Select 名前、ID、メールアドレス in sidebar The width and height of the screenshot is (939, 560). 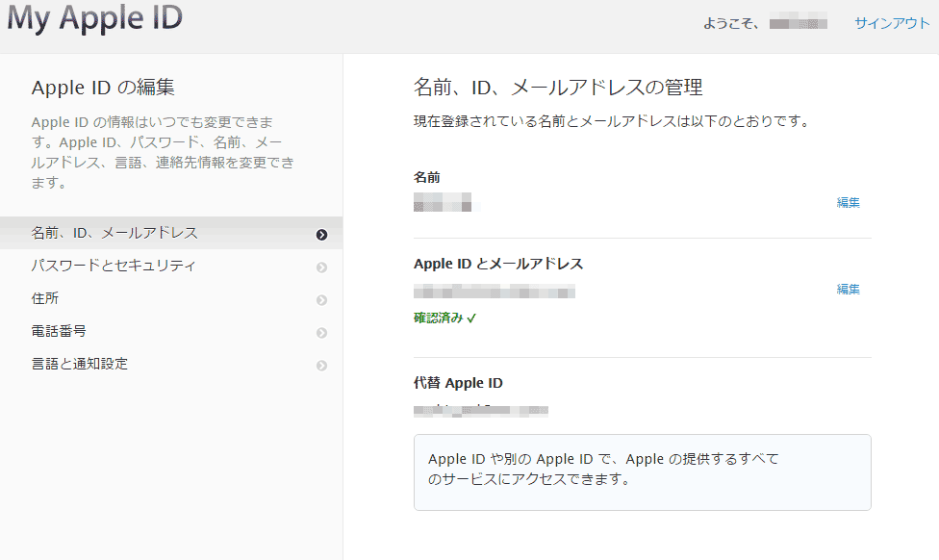click(114, 233)
